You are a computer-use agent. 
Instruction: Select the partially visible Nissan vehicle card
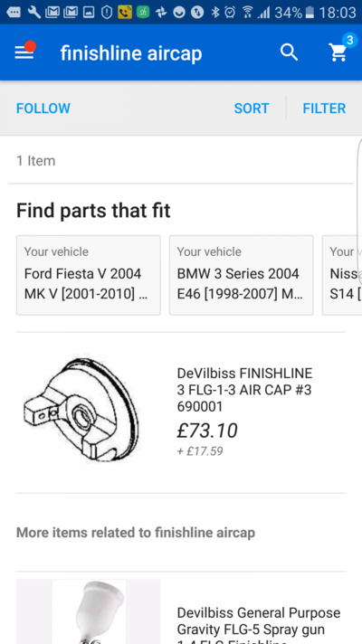point(342,275)
